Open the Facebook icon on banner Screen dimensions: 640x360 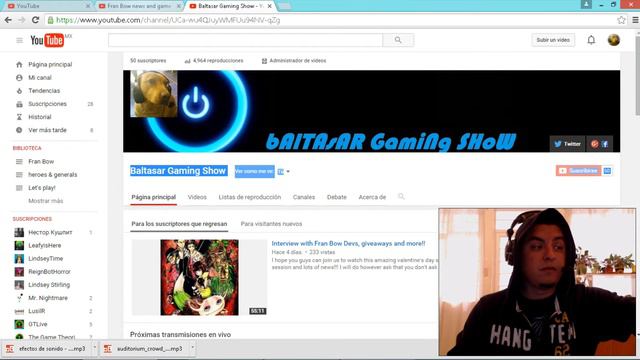(x=605, y=144)
